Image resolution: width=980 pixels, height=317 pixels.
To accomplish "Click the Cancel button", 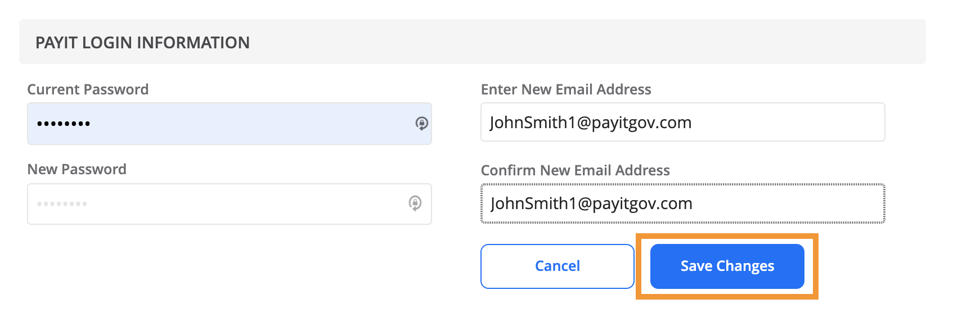I will [x=557, y=266].
